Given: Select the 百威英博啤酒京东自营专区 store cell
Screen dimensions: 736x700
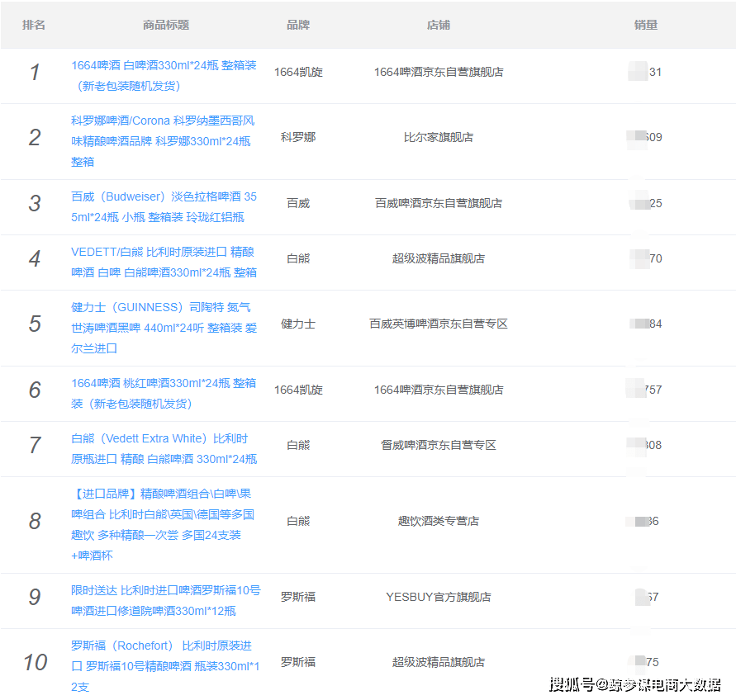Looking at the screenshot, I should click(x=439, y=324).
